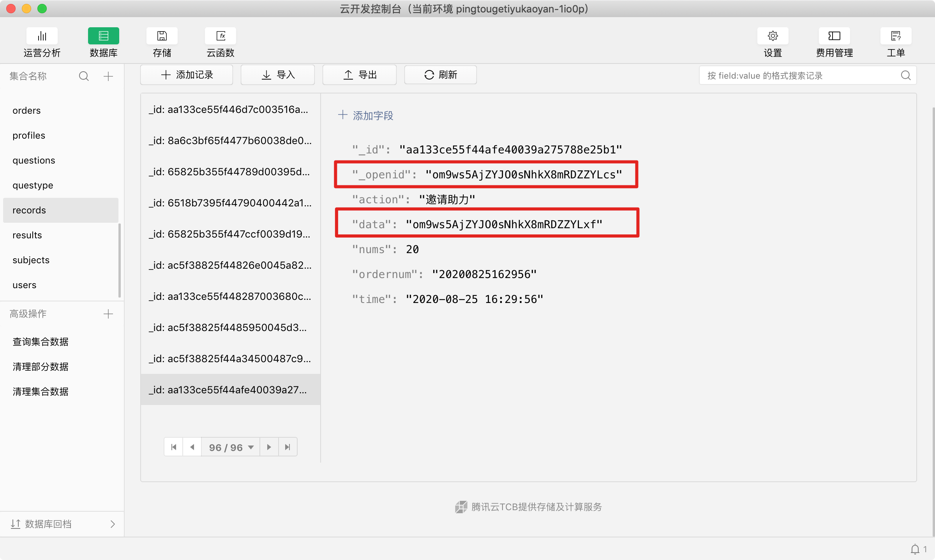Go to the first page of records

[x=174, y=447]
